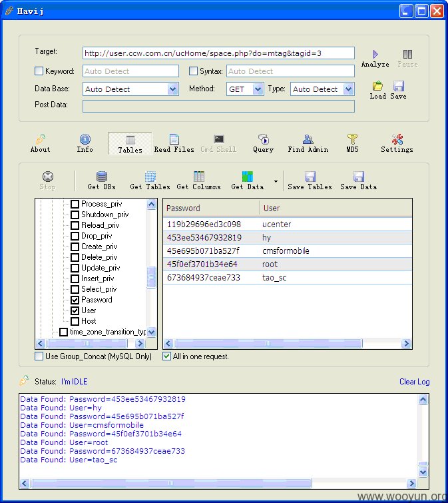The image size is (448, 503).
Task: Click the Get Tables icon
Action: 150,177
